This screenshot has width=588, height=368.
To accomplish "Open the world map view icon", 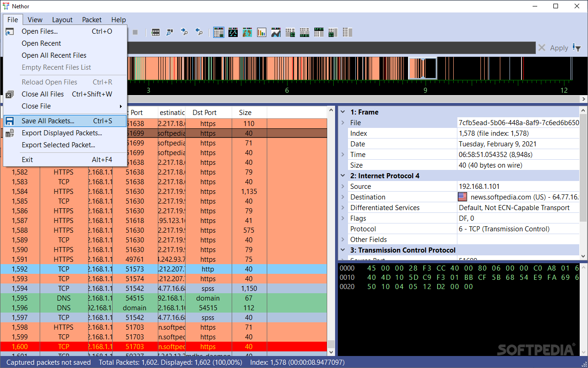I will click(x=247, y=32).
